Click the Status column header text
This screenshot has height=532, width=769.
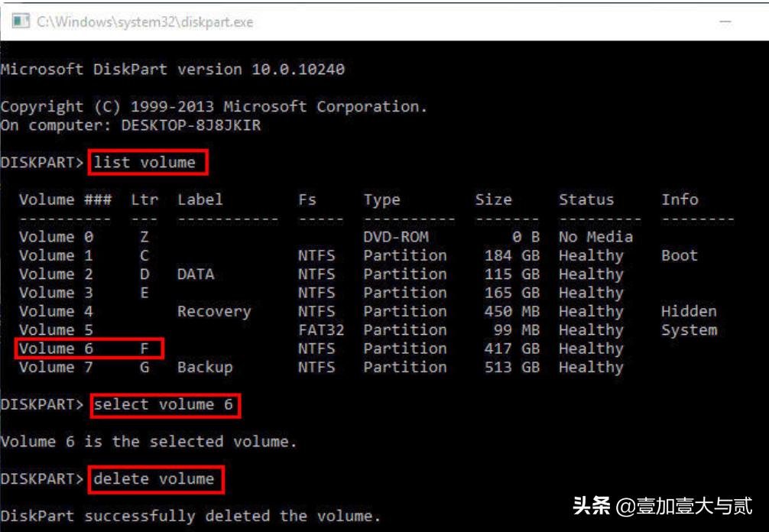pyautogui.click(x=587, y=199)
